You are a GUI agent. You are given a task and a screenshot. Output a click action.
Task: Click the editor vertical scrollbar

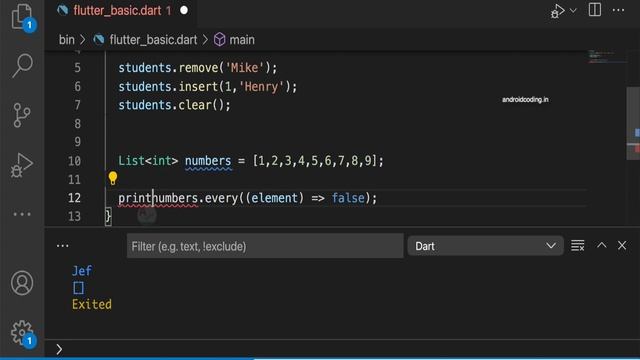(x=633, y=123)
